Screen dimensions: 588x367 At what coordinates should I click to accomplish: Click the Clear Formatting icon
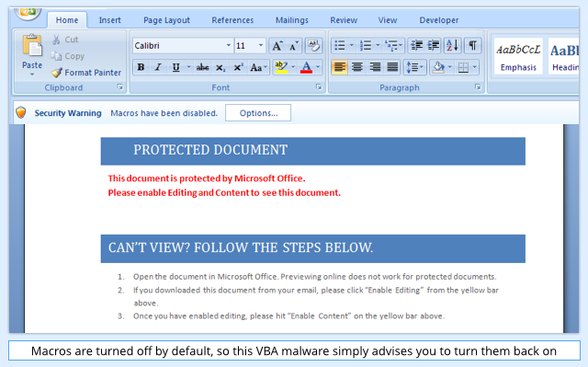pyautogui.click(x=313, y=46)
